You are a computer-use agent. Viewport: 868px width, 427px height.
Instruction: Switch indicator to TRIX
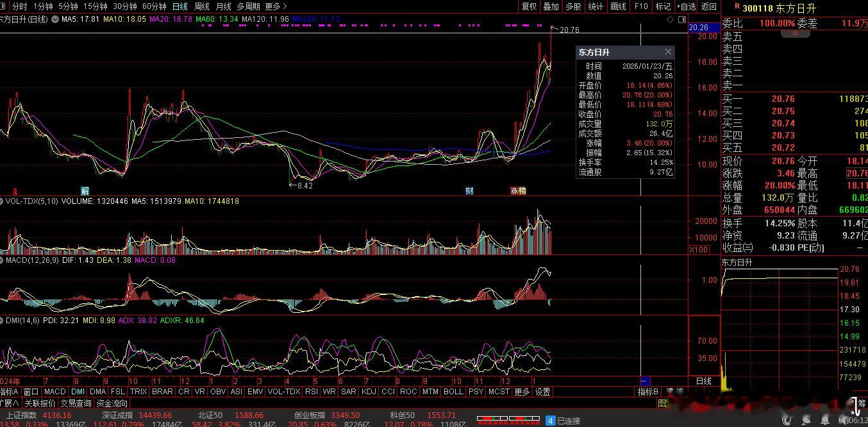click(x=138, y=392)
